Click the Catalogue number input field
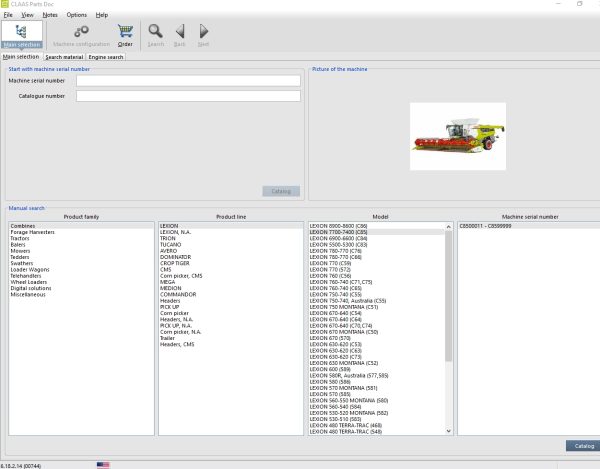600x469 pixels. pos(188,96)
